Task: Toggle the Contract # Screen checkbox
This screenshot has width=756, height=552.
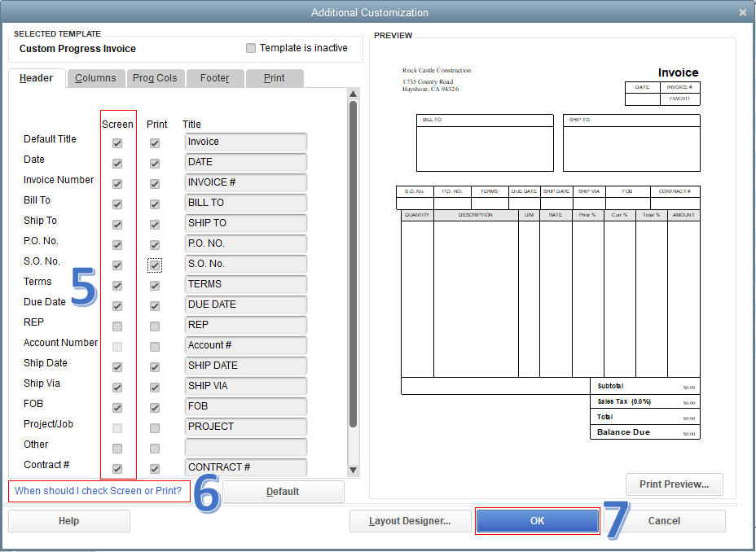Action: (116, 468)
